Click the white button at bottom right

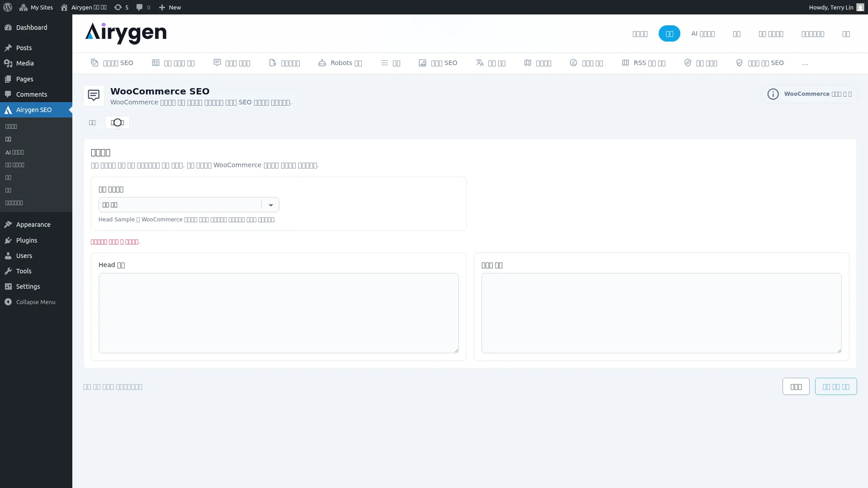(x=796, y=387)
